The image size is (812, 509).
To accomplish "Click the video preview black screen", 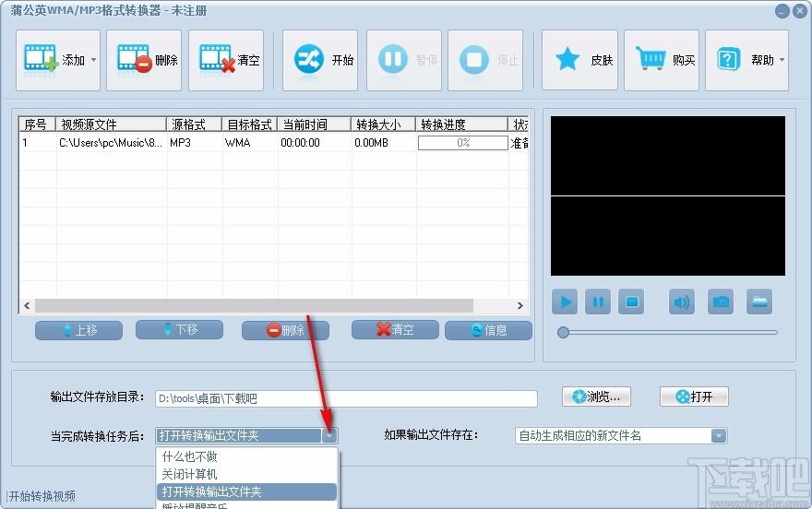I will [x=668, y=196].
